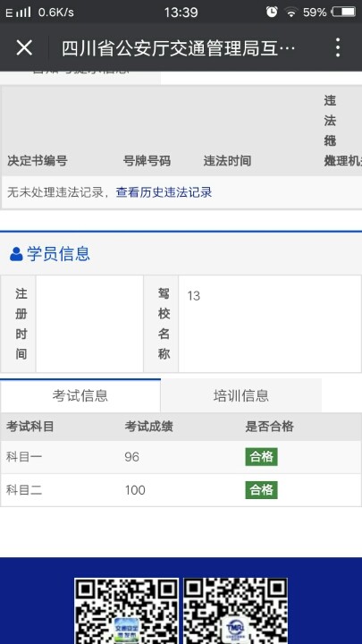Tap the 学员信息 person icon
362x644 pixels.
click(16, 254)
